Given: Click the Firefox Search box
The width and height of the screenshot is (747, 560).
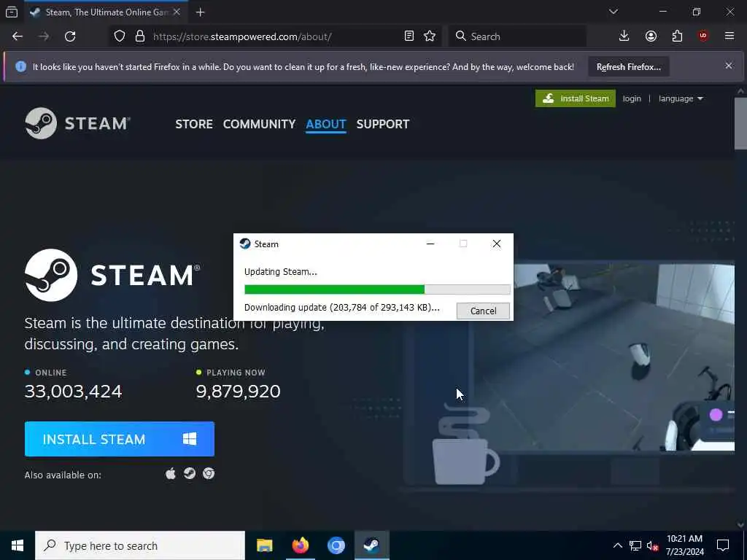Looking at the screenshot, I should pyautogui.click(x=518, y=36).
